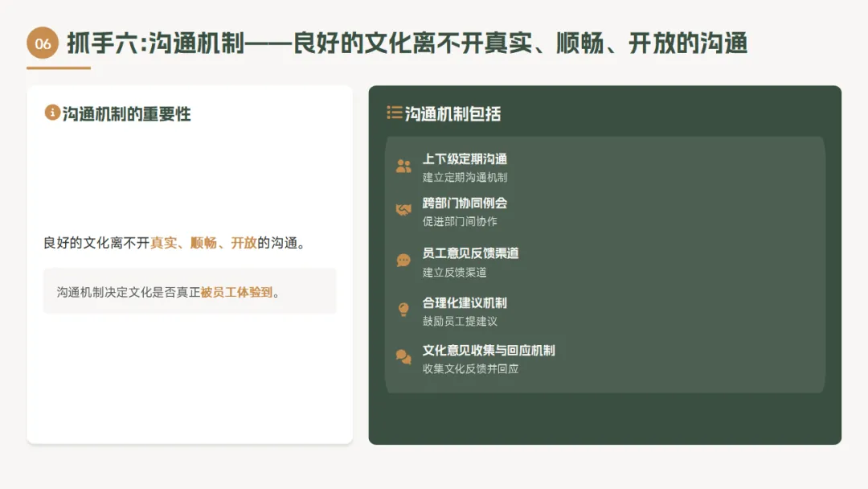Click the item title 文化意见收集与回应机制
This screenshot has width=868, height=489.
(489, 350)
